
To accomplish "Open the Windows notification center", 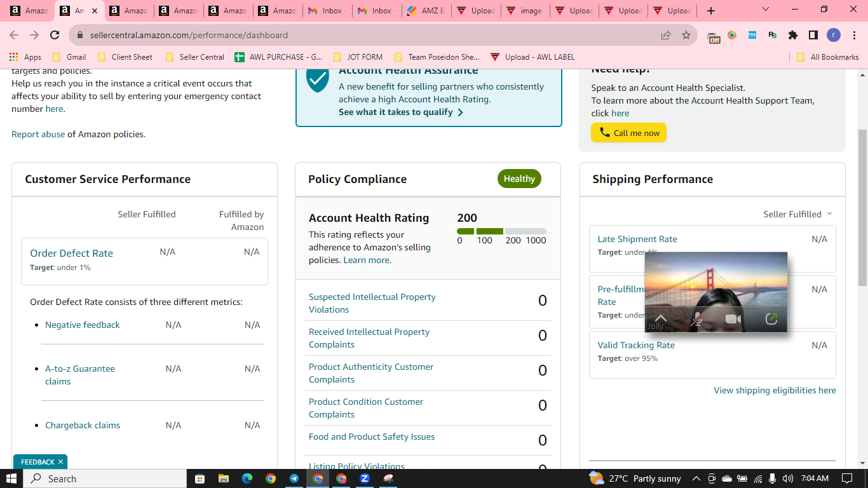I will 846,478.
